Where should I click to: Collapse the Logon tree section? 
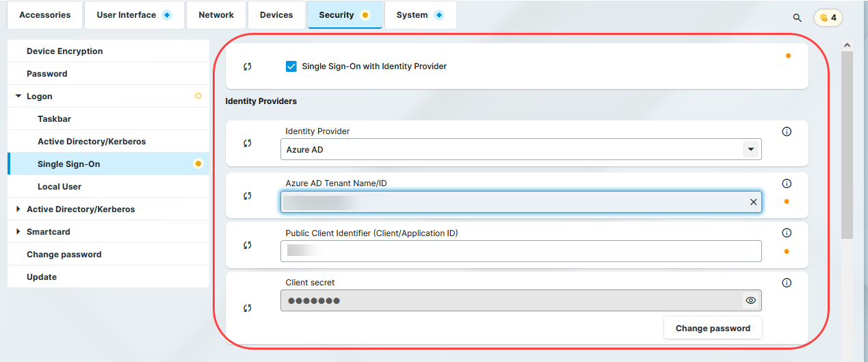click(18, 96)
